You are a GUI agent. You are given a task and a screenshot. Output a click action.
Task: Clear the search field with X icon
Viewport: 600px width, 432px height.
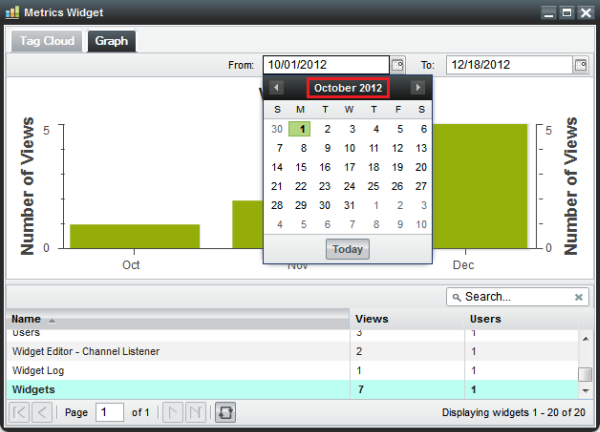(x=579, y=297)
